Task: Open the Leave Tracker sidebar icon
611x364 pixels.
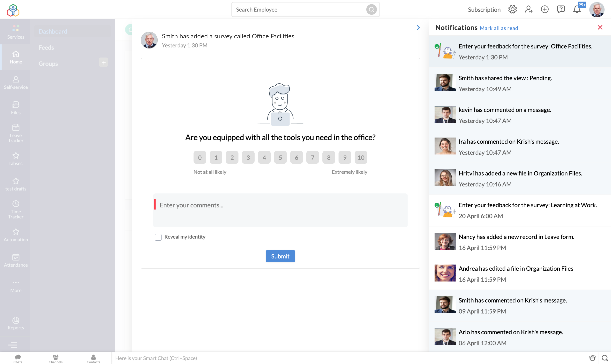Action: pos(16,133)
